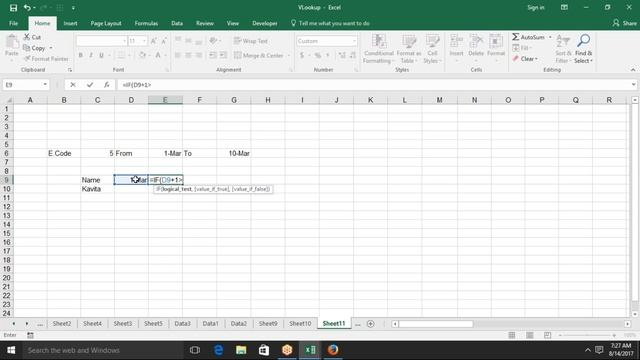Click the Share button
The image size is (640, 360).
(x=625, y=23)
